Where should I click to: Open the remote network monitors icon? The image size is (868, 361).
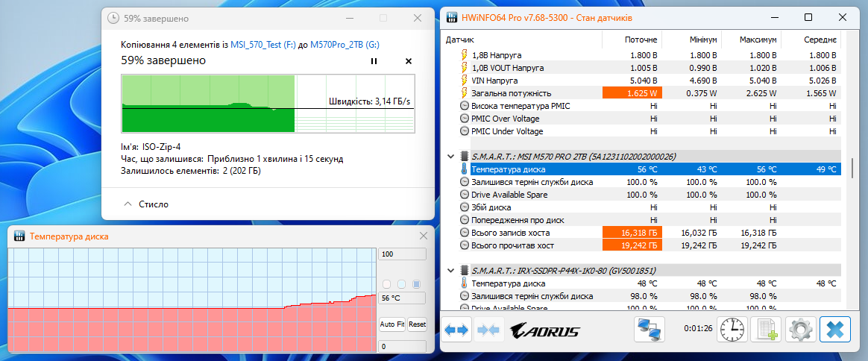650,330
